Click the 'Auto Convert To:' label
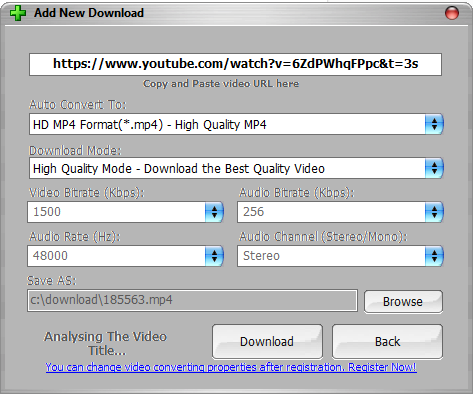 tap(78, 105)
